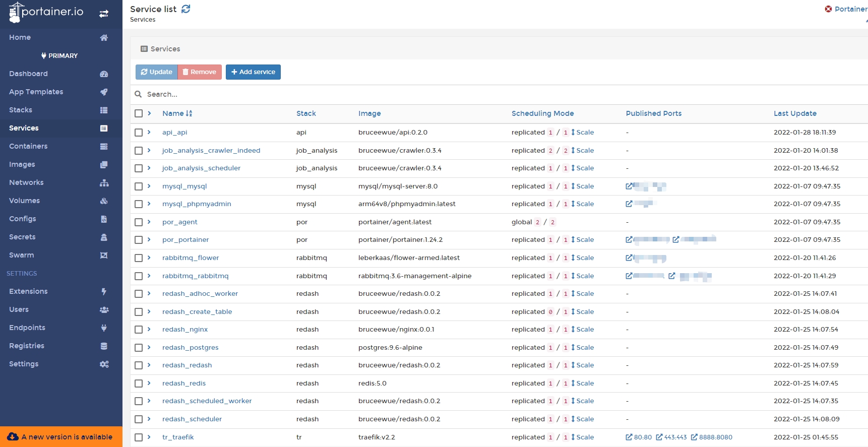Click the new version available banner
868x447 pixels.
pyautogui.click(x=61, y=437)
